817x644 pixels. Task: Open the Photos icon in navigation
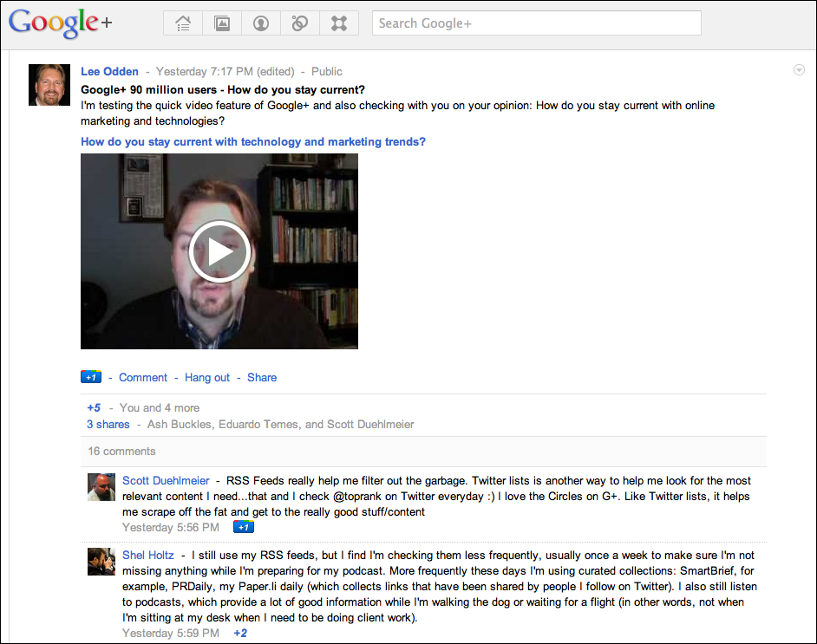point(222,23)
